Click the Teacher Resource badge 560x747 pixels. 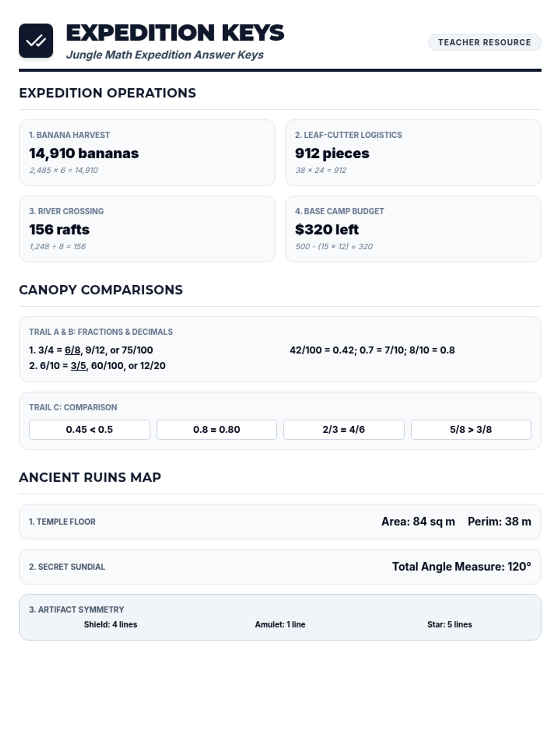(484, 42)
